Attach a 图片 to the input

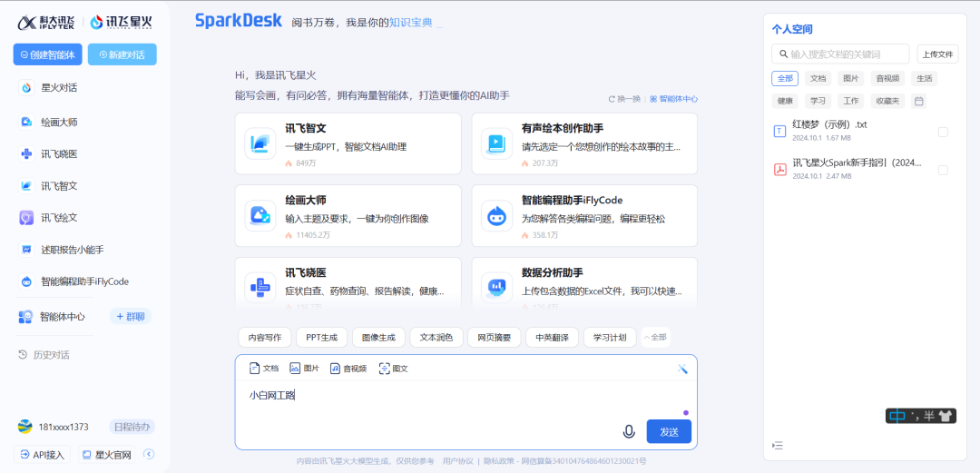[304, 369]
